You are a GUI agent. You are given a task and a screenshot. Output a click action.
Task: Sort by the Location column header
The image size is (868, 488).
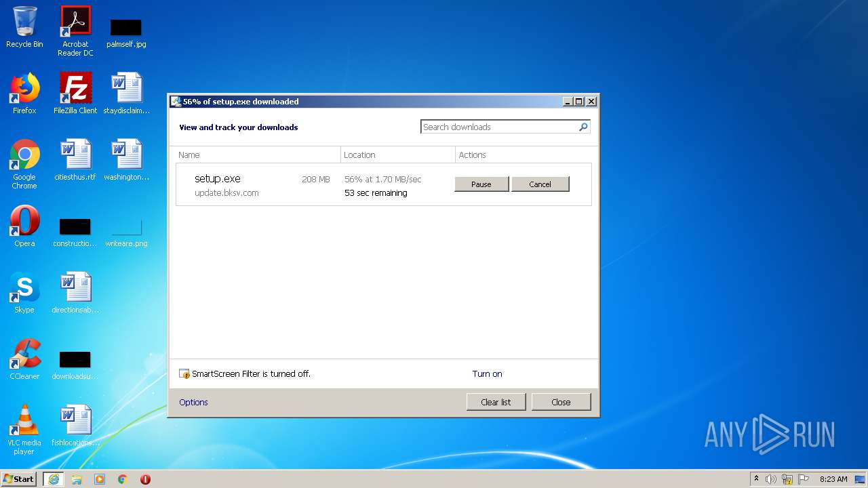pos(398,155)
